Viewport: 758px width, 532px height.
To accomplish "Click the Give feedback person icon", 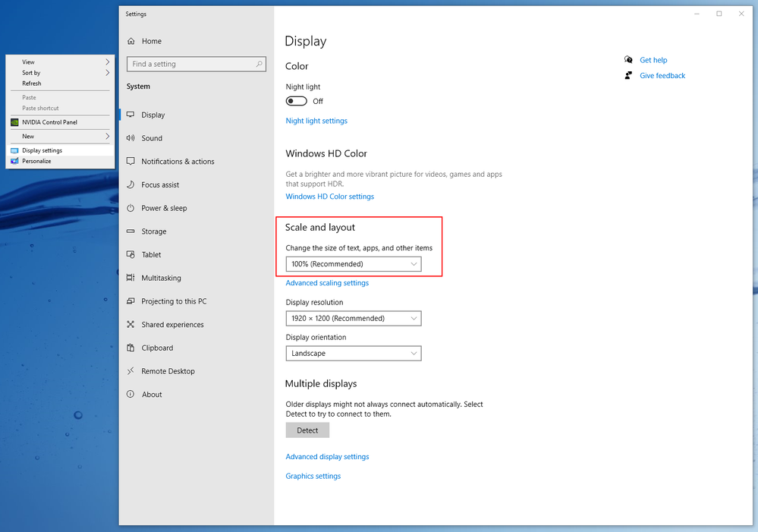I will click(x=628, y=75).
